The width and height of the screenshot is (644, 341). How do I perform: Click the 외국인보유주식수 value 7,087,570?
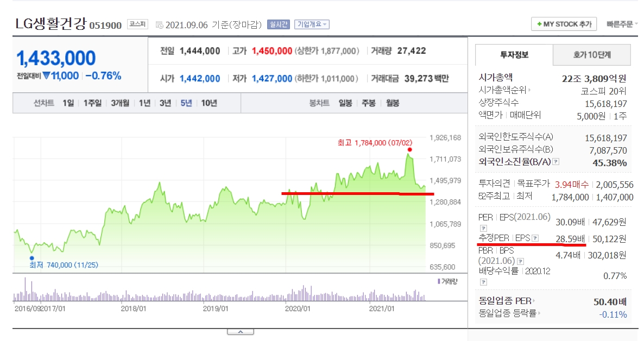click(x=608, y=151)
